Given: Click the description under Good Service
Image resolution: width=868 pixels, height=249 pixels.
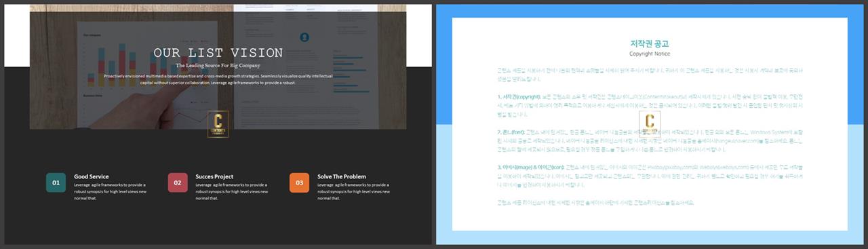Looking at the screenshot, I should coord(109,191).
